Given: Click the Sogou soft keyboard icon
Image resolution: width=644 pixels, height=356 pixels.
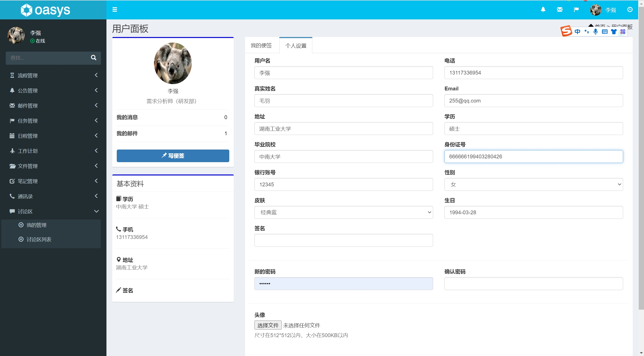Looking at the screenshot, I should point(604,31).
